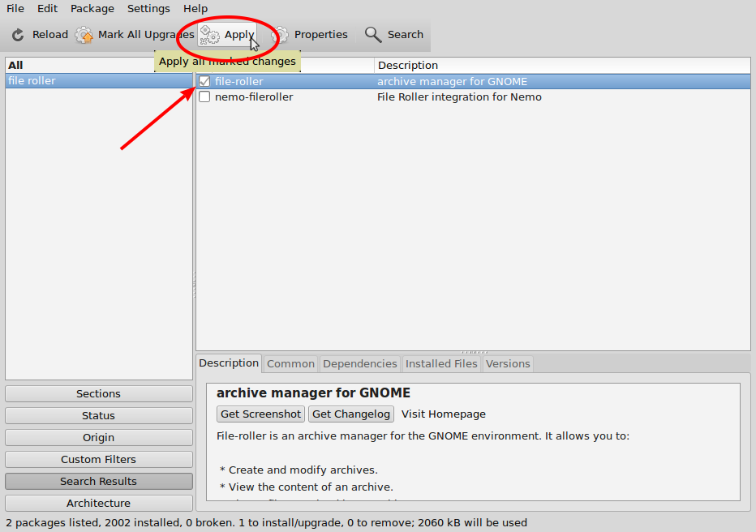This screenshot has height=532, width=756.
Task: Open the Settings menu
Action: click(x=148, y=9)
